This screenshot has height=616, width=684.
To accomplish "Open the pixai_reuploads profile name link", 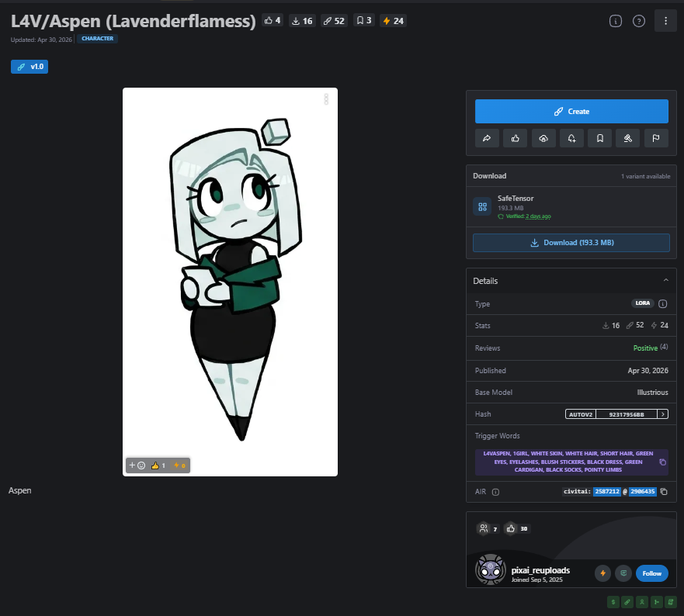I will tap(540, 570).
